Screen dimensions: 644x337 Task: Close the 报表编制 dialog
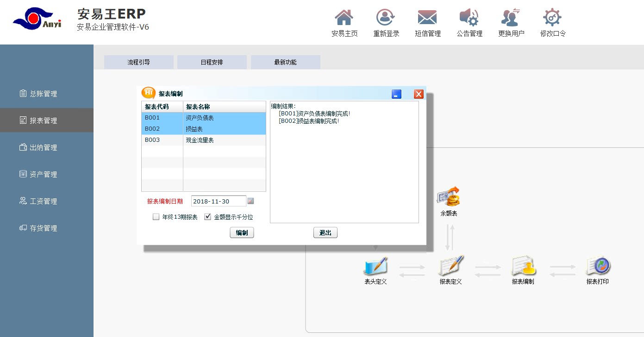coord(419,94)
